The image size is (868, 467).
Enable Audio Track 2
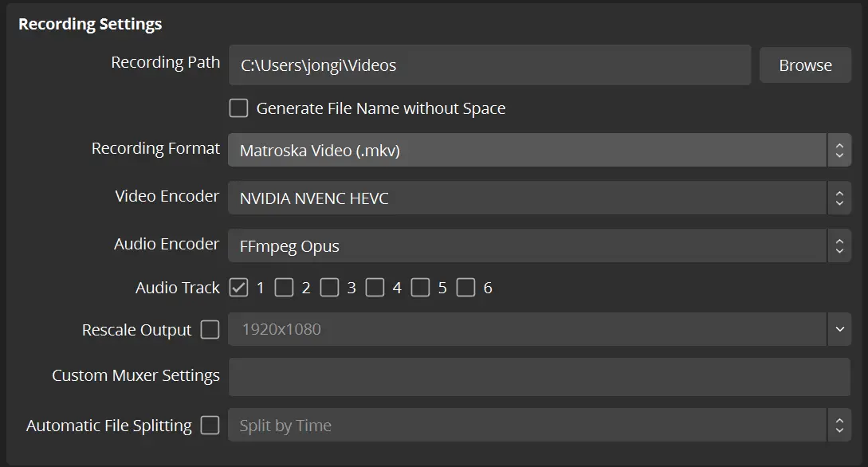pyautogui.click(x=284, y=288)
